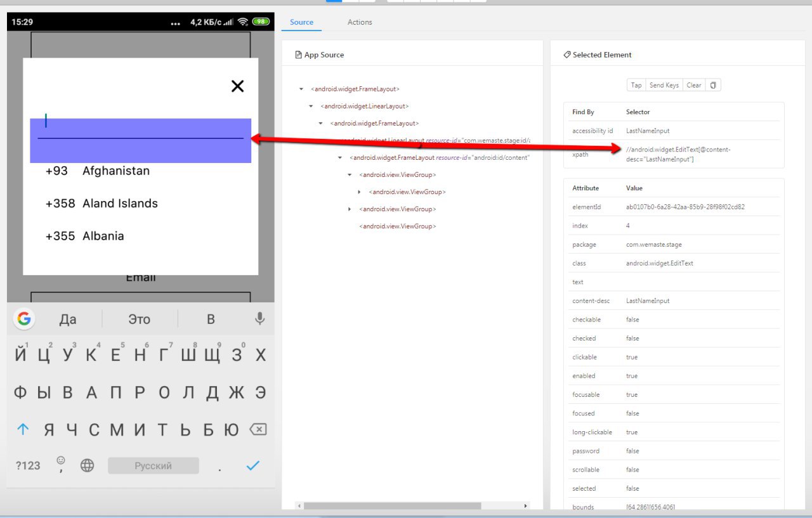Tap the blue shift arrow key
Image resolution: width=812 pixels, height=518 pixels.
point(23,429)
